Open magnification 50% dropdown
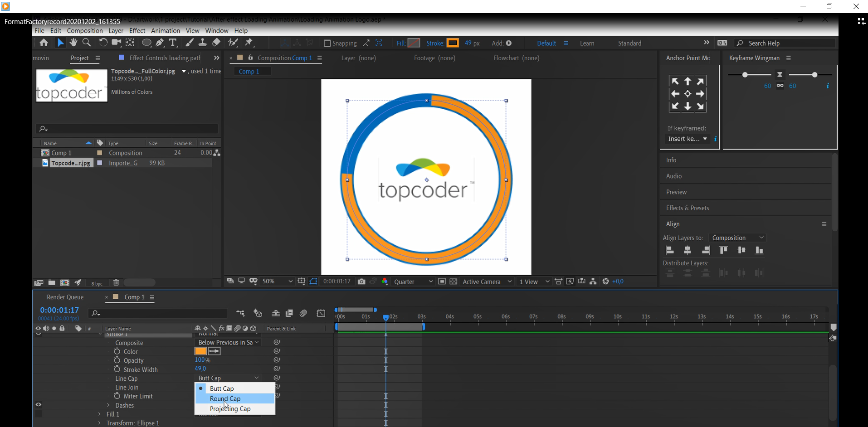 278,281
